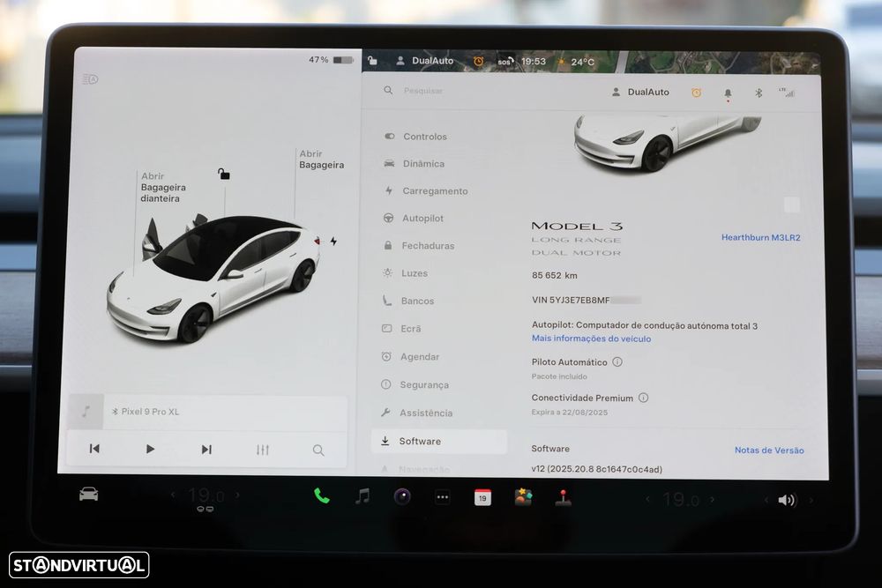Open the Segurança menu

tap(415, 384)
